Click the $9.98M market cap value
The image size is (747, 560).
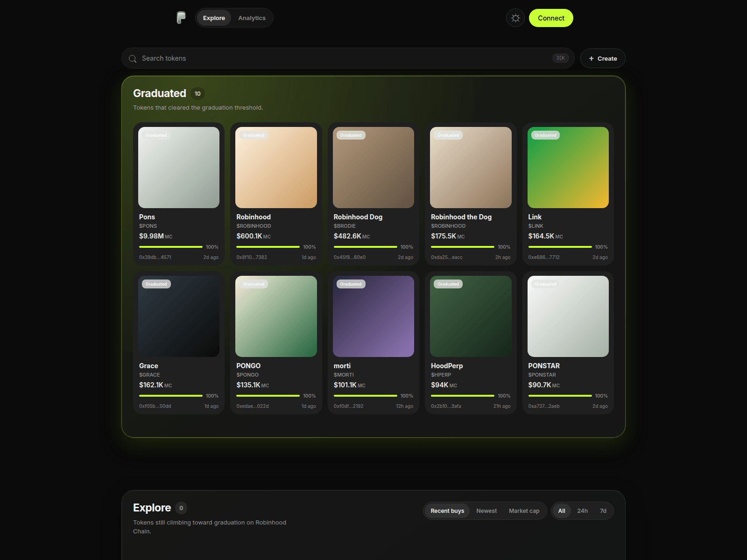coord(151,236)
